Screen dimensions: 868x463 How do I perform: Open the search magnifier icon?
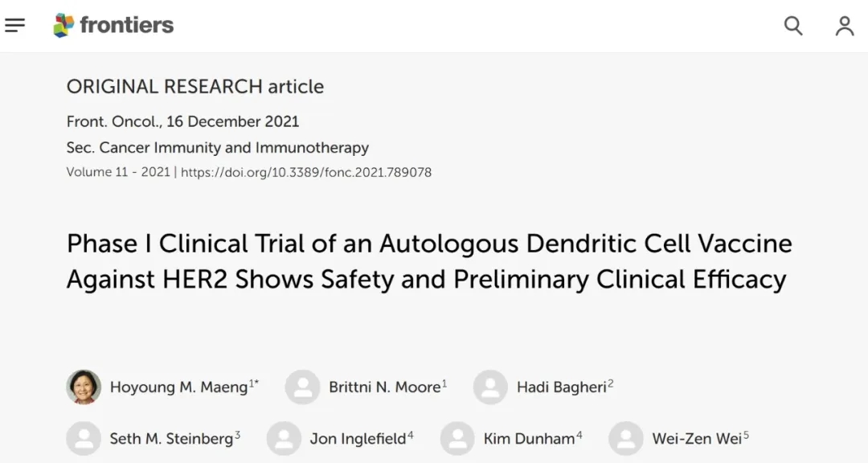793,26
